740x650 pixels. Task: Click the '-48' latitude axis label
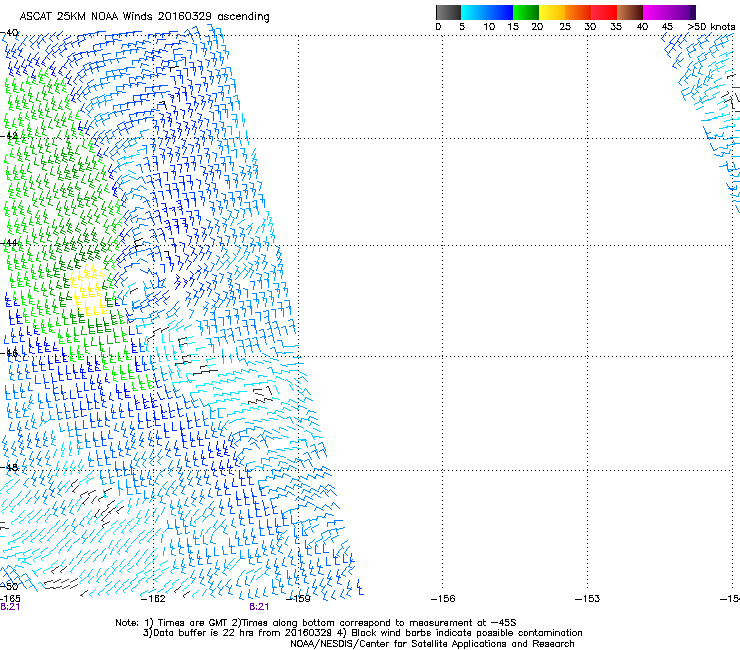(x=9, y=467)
